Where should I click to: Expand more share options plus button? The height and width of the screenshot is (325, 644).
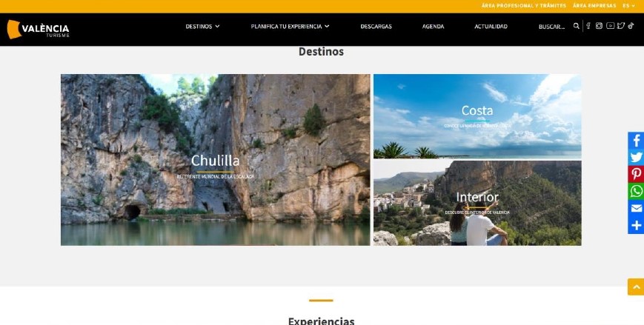pyautogui.click(x=636, y=225)
